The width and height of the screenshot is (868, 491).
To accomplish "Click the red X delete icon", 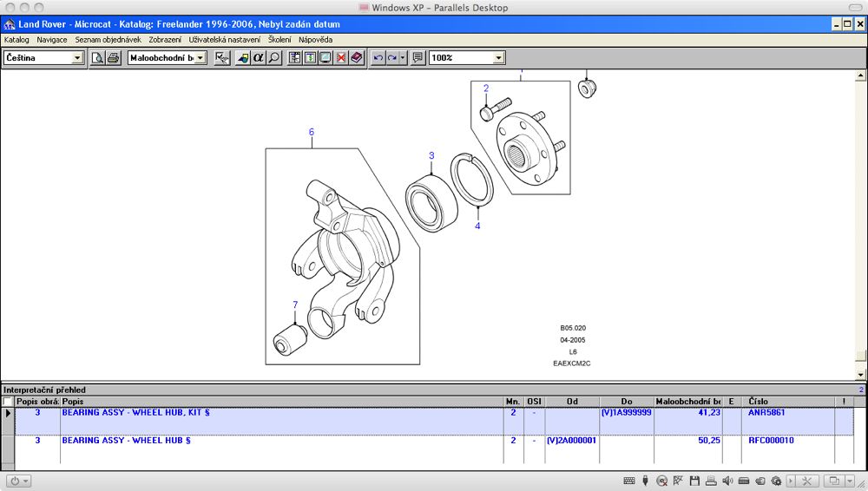I will (x=341, y=58).
